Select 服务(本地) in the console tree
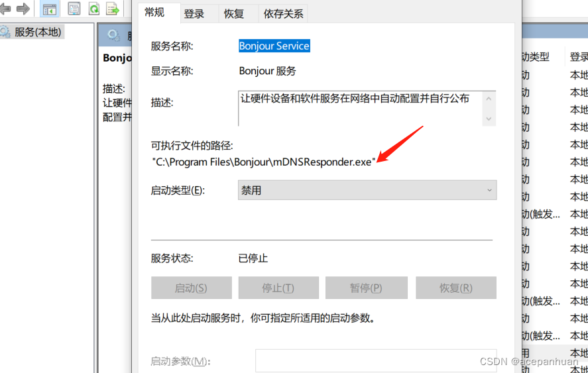The width and height of the screenshot is (588, 373). click(38, 32)
